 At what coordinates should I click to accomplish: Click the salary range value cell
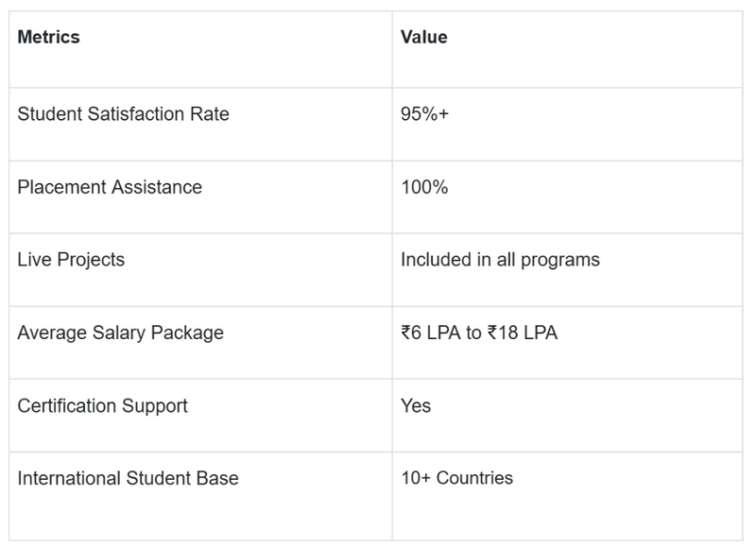[479, 333]
